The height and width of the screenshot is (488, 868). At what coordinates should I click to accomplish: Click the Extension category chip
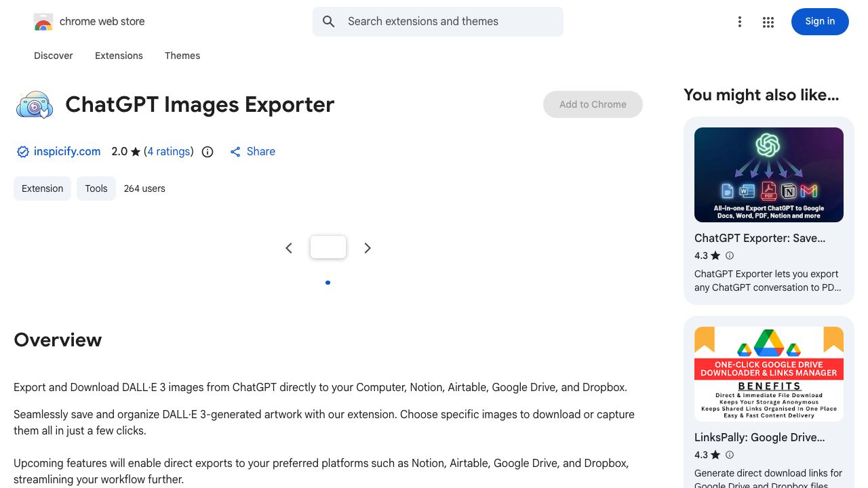[x=42, y=188]
